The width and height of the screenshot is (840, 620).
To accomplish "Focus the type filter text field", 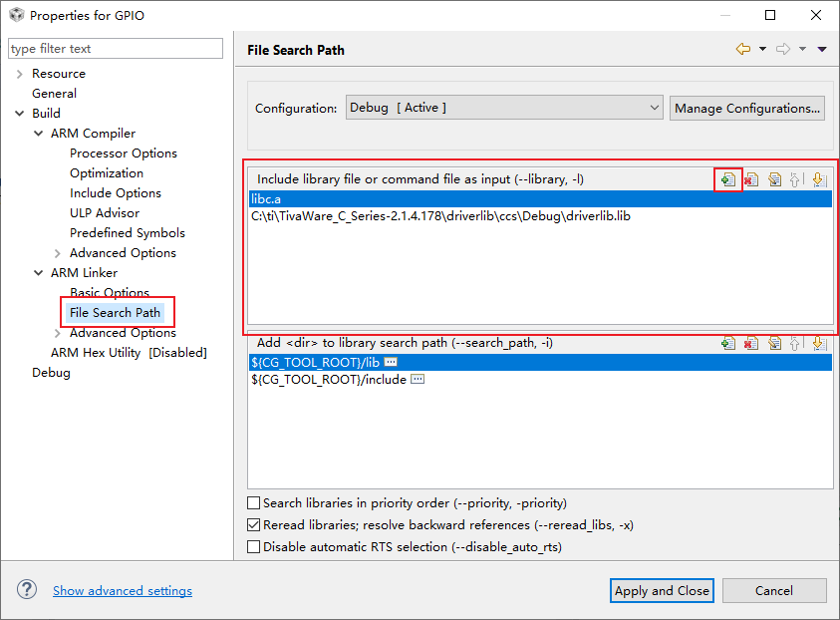I will point(116,48).
